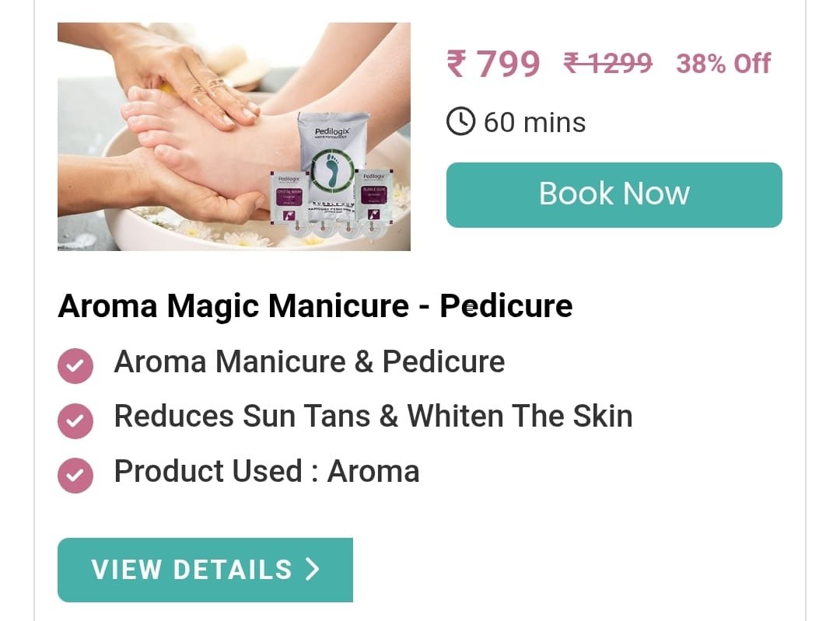Click checkmark icon beside Reduces Sun Tans

pos(75,420)
